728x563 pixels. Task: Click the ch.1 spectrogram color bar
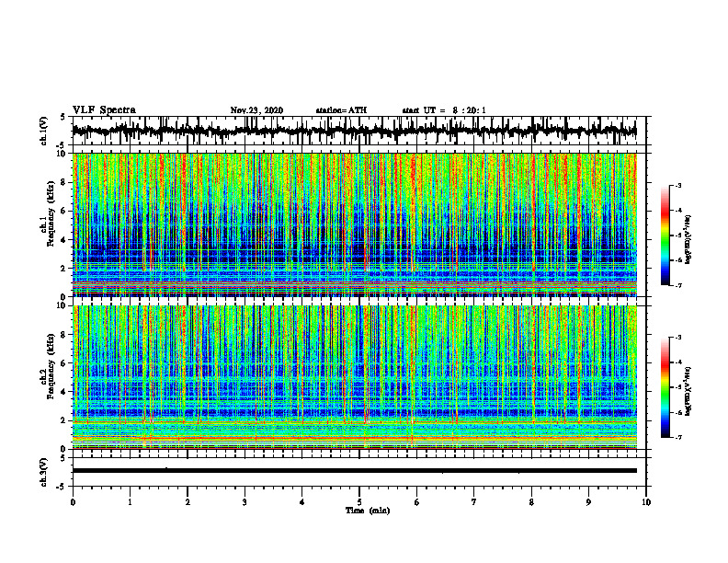coord(665,236)
